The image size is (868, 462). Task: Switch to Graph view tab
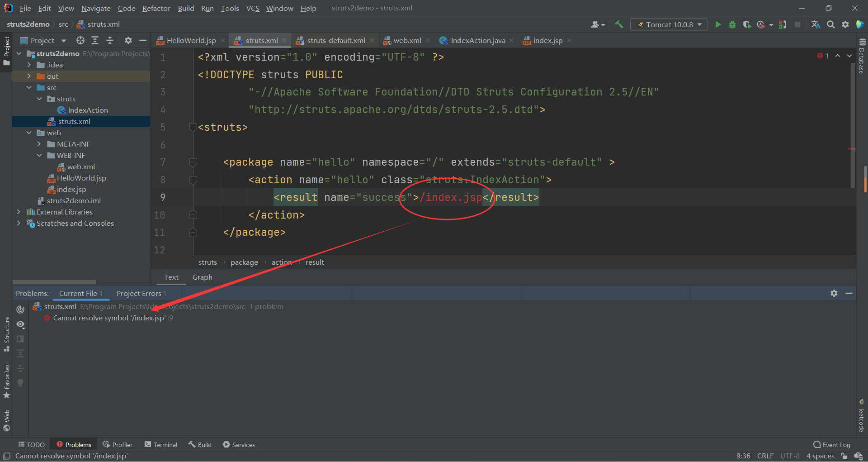point(202,277)
